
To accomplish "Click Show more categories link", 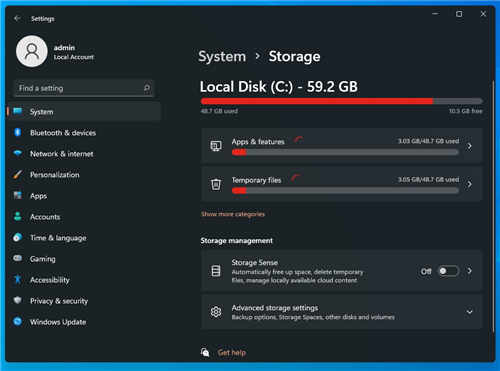I will [233, 214].
